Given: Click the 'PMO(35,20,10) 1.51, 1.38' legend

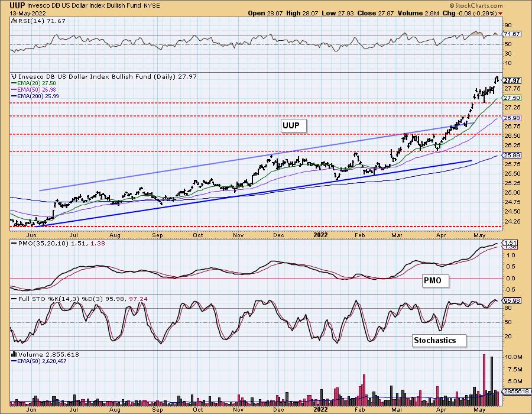Looking at the screenshot, I should tap(61, 244).
